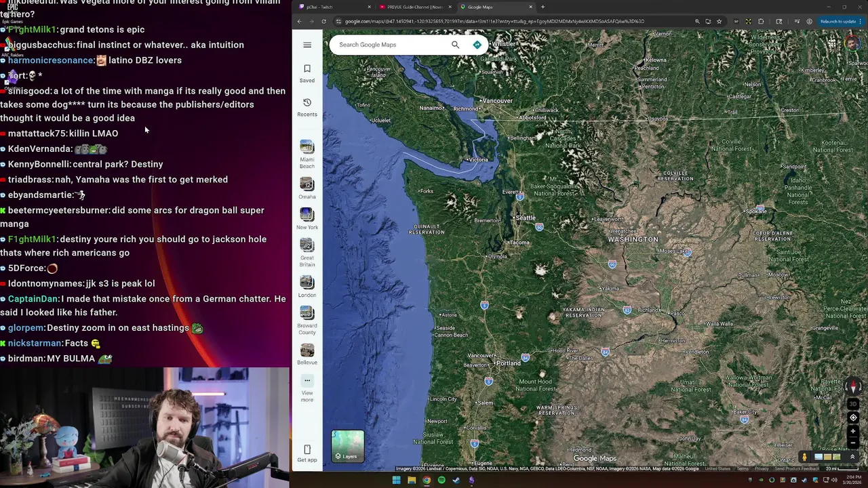
Task: Open Directions blue diamond icon
Action: 477,45
